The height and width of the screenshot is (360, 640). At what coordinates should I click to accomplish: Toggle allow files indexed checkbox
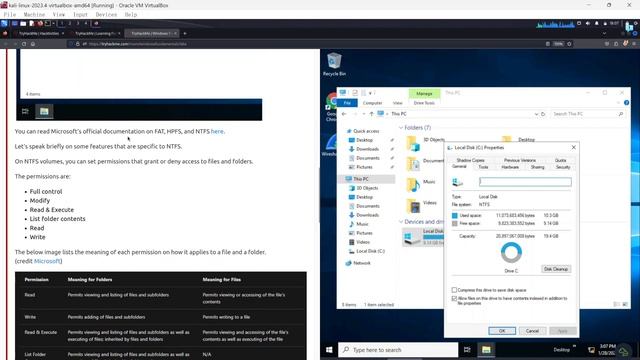coord(454,299)
